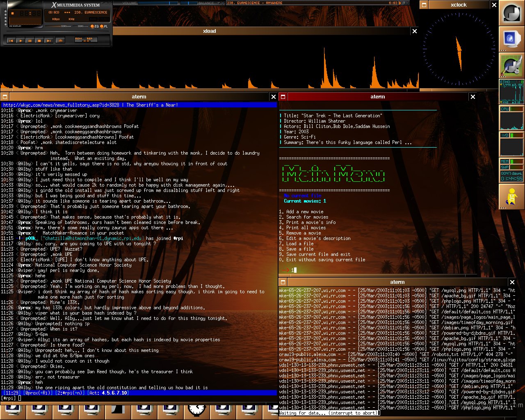
Task: Click the Window Maker dock icon
Action: [511, 13]
